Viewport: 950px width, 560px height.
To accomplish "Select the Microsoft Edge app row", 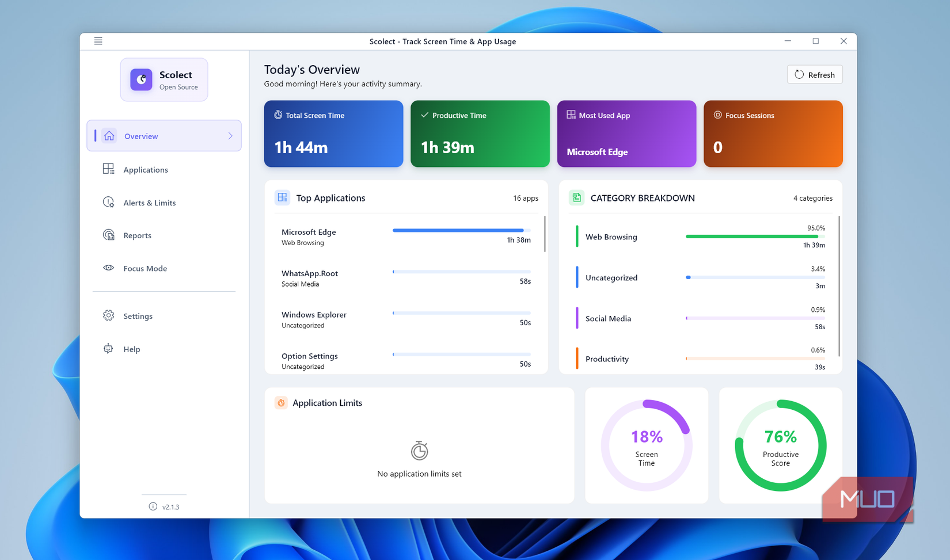I will coord(406,237).
